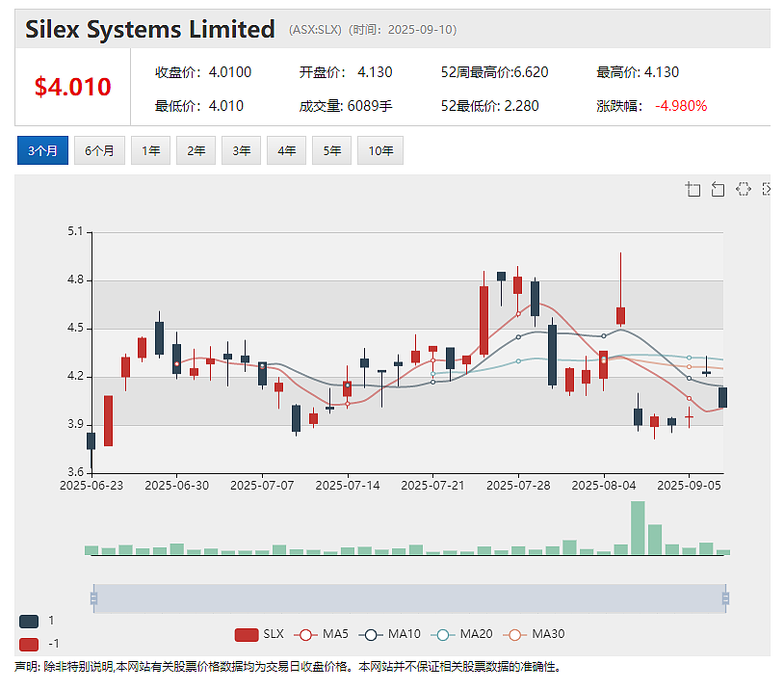Click the 3.6 y-axis label
784x690 pixels.
click(75, 472)
